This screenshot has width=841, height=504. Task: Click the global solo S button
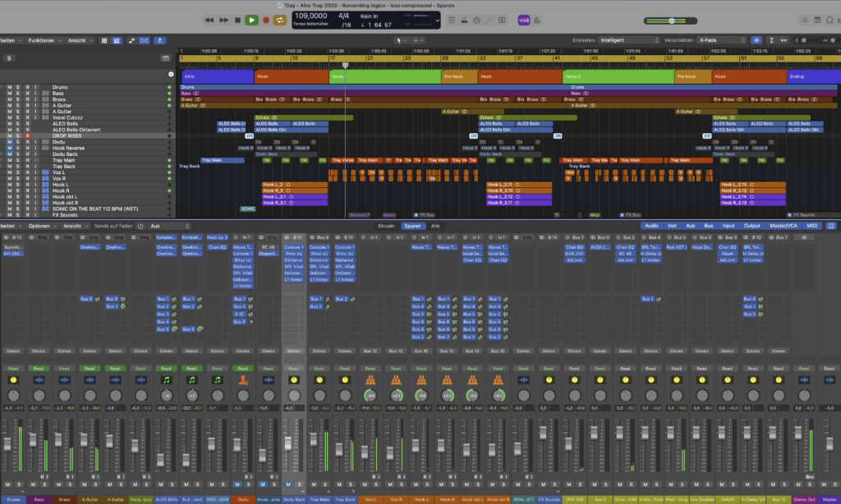pyautogui.click(x=8, y=58)
